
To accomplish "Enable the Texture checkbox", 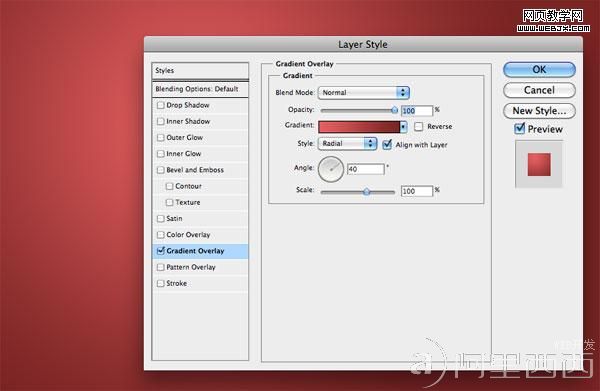I will [x=170, y=202].
